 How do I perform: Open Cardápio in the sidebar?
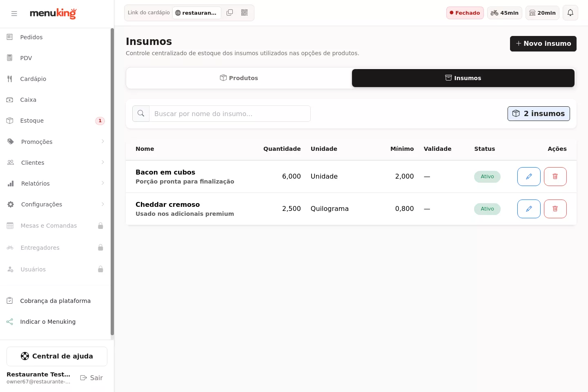point(56,79)
